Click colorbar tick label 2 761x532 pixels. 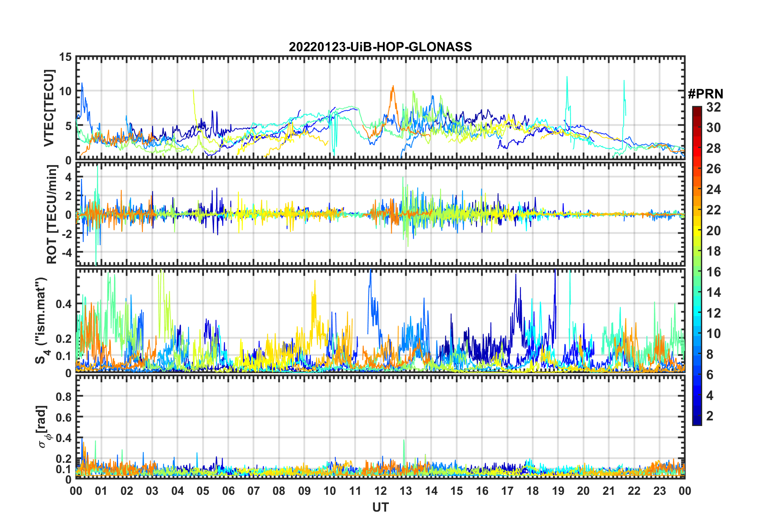(x=710, y=416)
